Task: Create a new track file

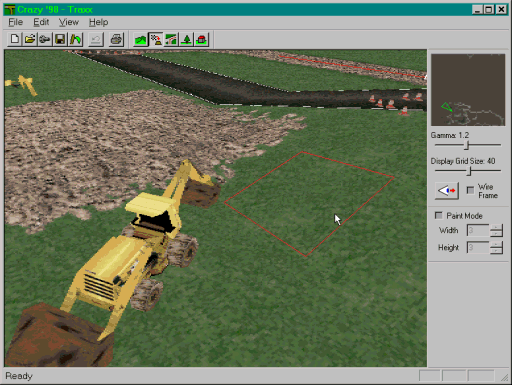Action: (14, 39)
